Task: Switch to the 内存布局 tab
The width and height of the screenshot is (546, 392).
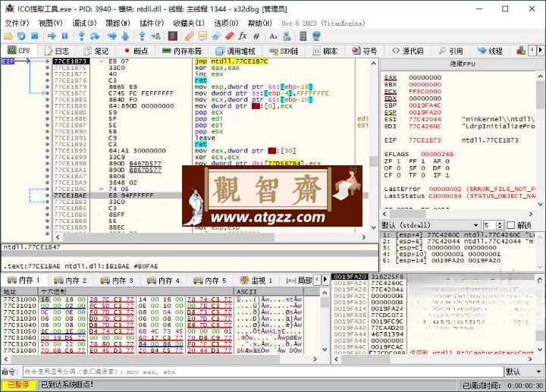Action: tap(182, 51)
